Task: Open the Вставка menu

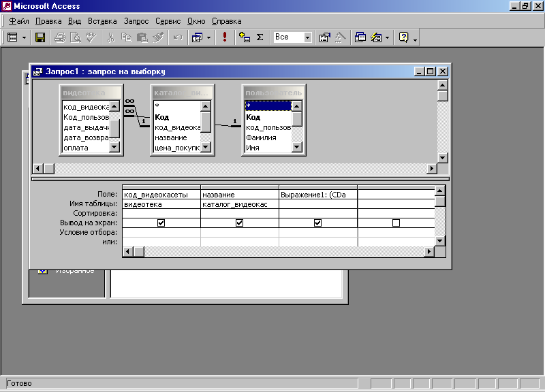Action: [x=102, y=21]
